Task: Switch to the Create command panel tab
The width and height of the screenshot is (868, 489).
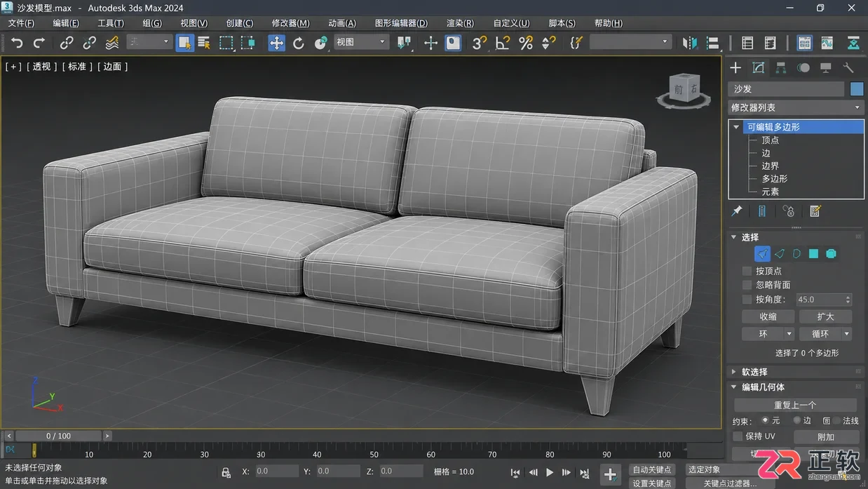Action: tap(735, 67)
